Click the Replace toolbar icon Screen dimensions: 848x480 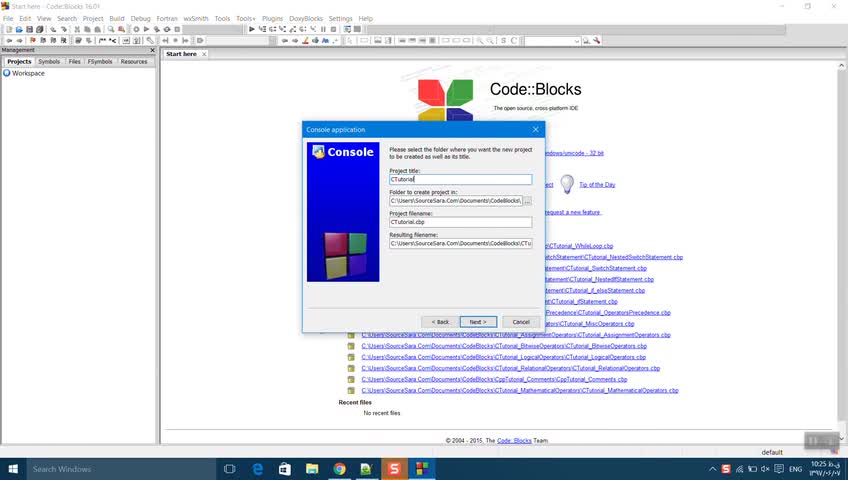pos(121,29)
